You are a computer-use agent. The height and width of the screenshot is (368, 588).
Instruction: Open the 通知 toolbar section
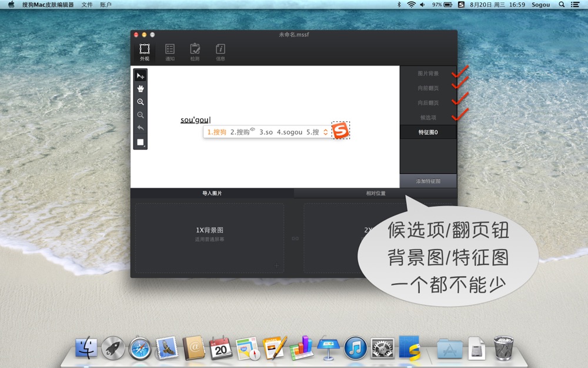click(170, 52)
